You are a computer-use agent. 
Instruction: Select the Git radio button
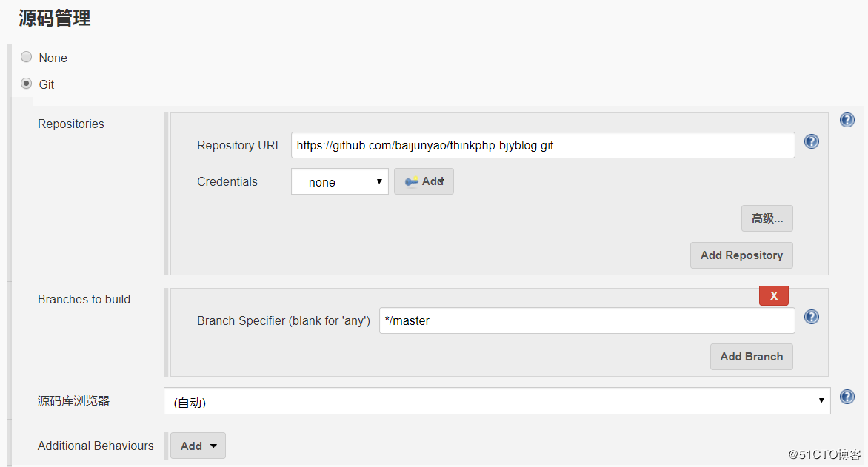pos(27,84)
